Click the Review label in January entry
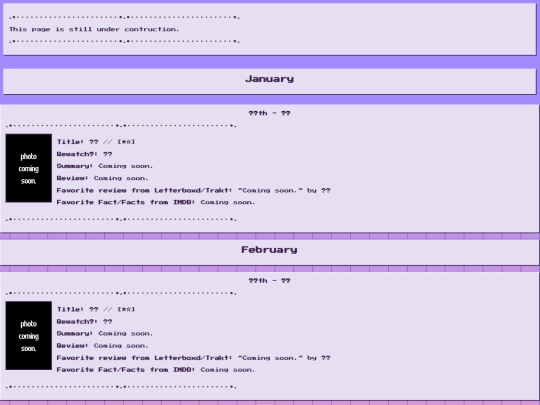 tap(72, 178)
